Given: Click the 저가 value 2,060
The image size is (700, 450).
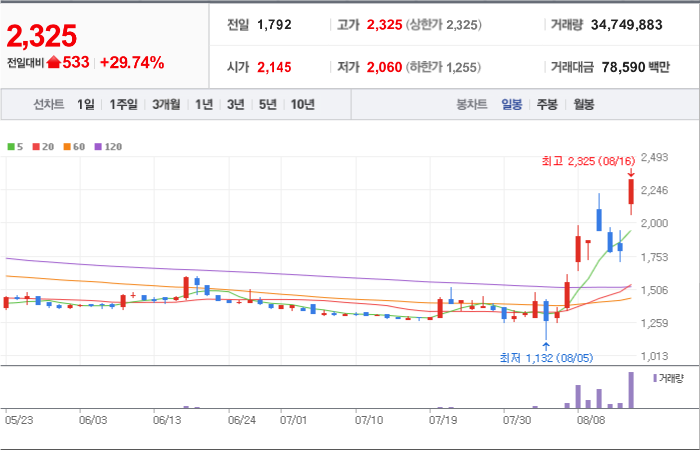Looking at the screenshot, I should point(384,67).
